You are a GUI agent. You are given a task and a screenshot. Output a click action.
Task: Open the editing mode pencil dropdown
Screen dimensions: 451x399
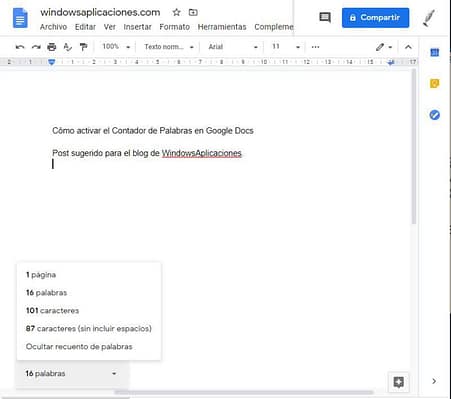pos(384,47)
